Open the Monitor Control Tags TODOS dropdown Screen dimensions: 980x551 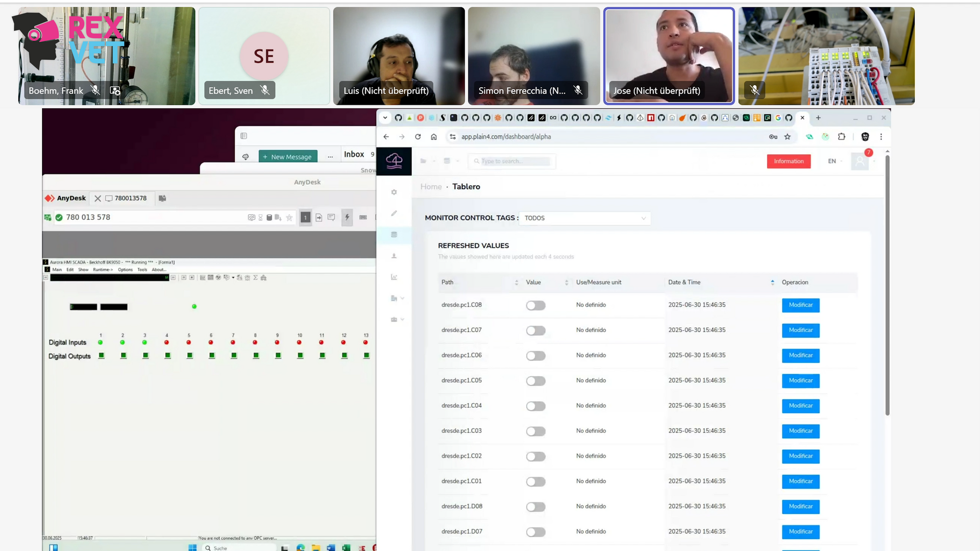point(585,218)
